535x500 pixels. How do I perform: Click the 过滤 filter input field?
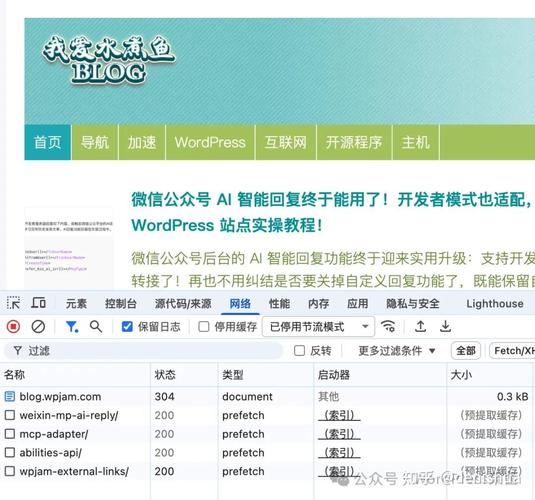coord(143,351)
